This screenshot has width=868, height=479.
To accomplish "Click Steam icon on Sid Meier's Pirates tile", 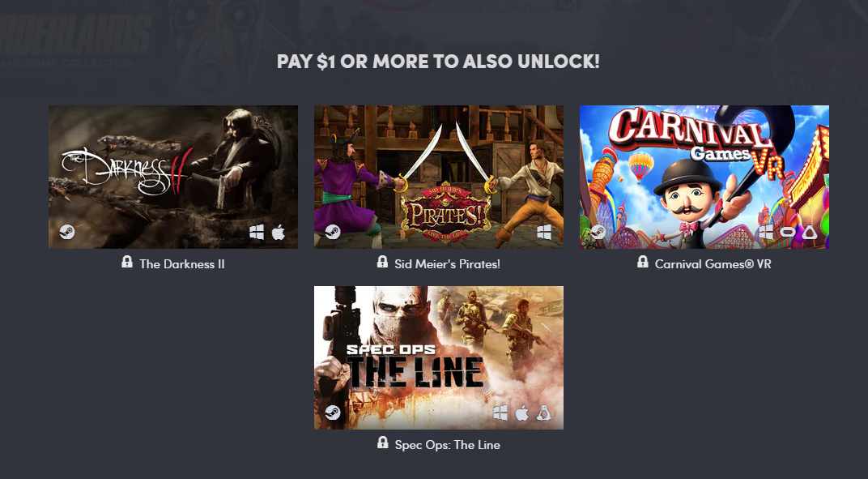I will tap(333, 232).
